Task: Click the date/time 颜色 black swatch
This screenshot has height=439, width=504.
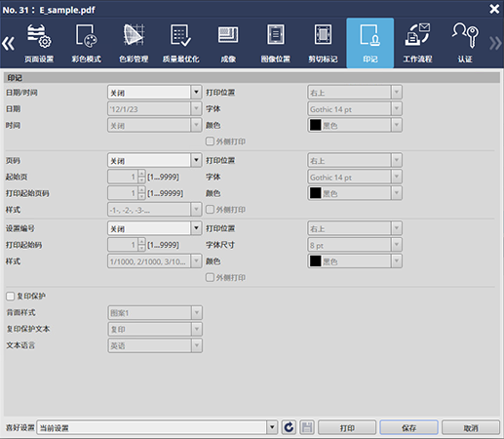Action: [315, 125]
